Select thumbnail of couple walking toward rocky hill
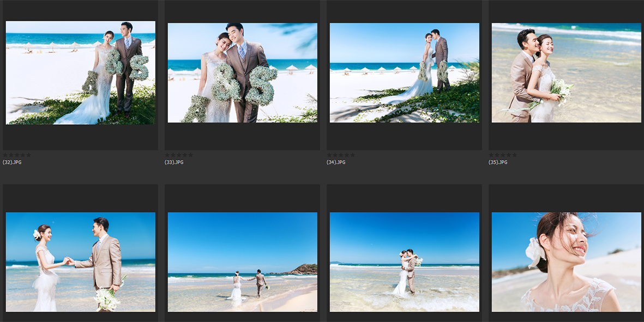 [242, 262]
